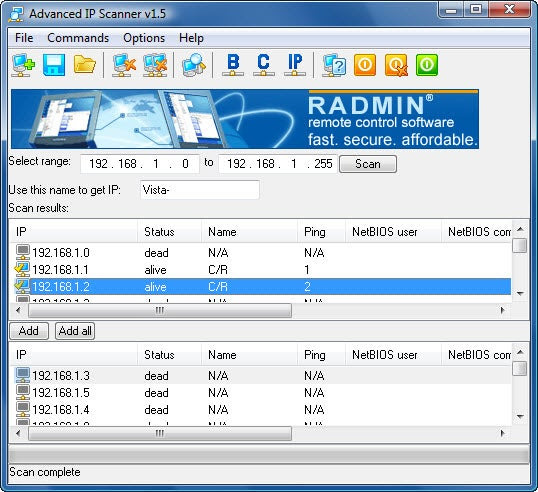Click the delete single computer icon

point(124,65)
